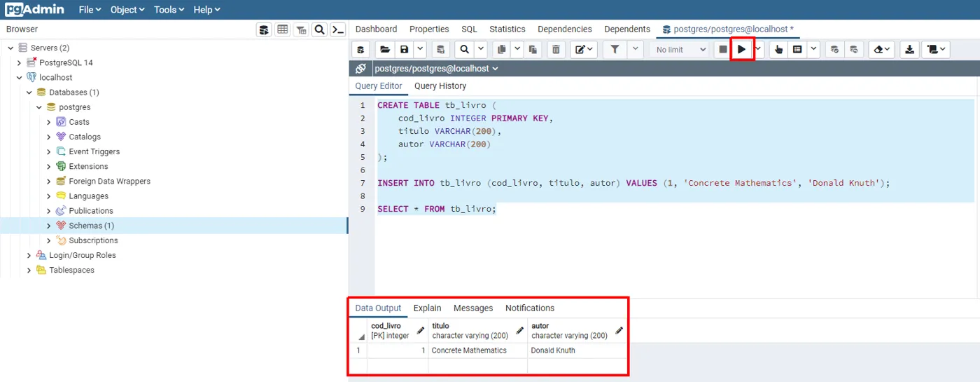
Task: Expand the PostgreSQL 14 server node
Action: point(20,62)
